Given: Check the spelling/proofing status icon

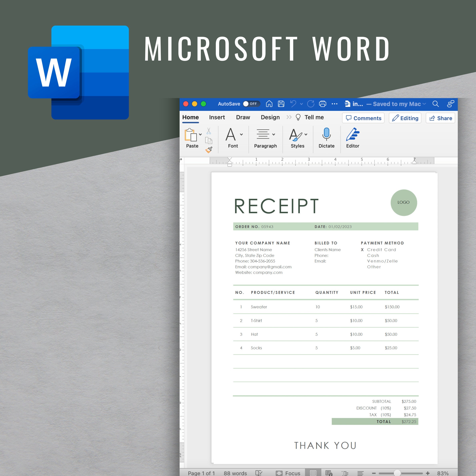Looking at the screenshot, I should [259, 473].
